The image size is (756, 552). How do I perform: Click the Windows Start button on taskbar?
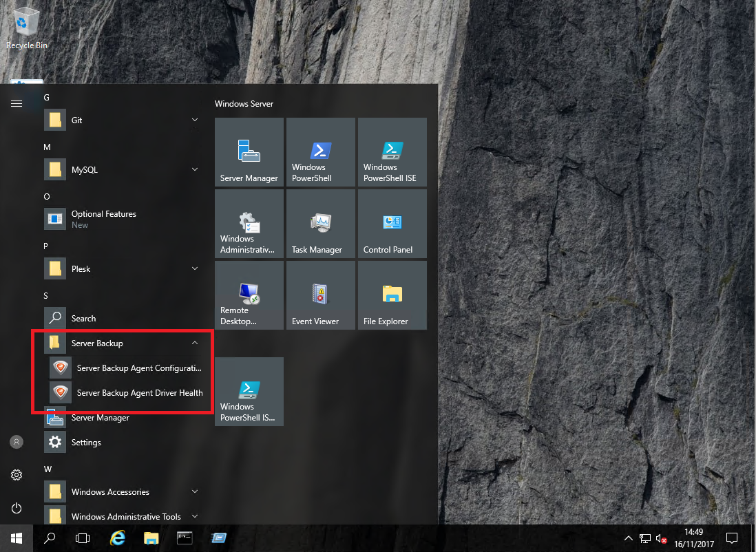click(x=17, y=538)
